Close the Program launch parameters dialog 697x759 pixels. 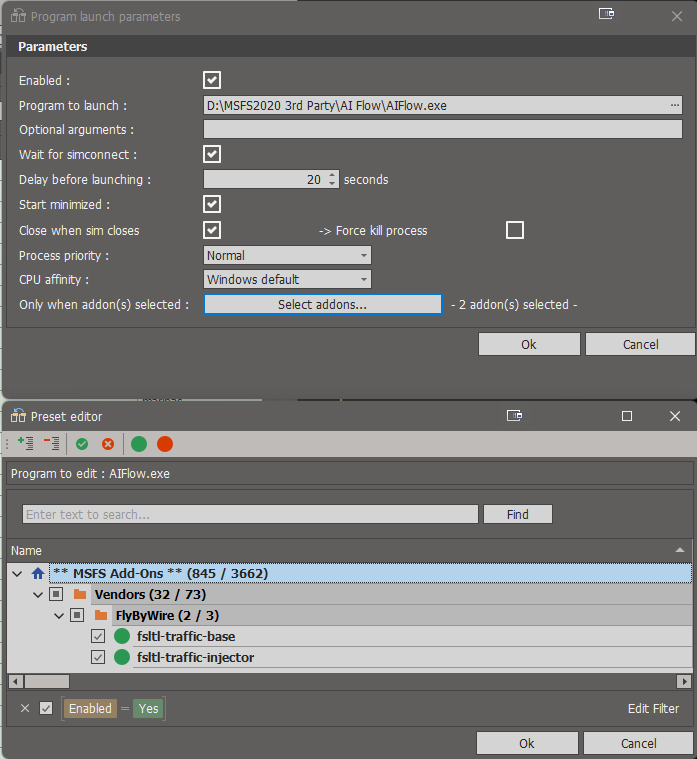(x=677, y=16)
